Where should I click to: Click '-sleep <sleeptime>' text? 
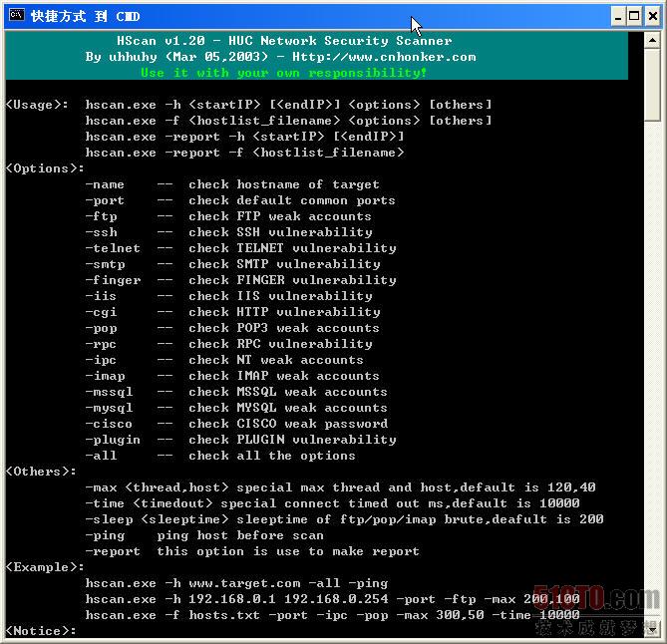pos(157,519)
